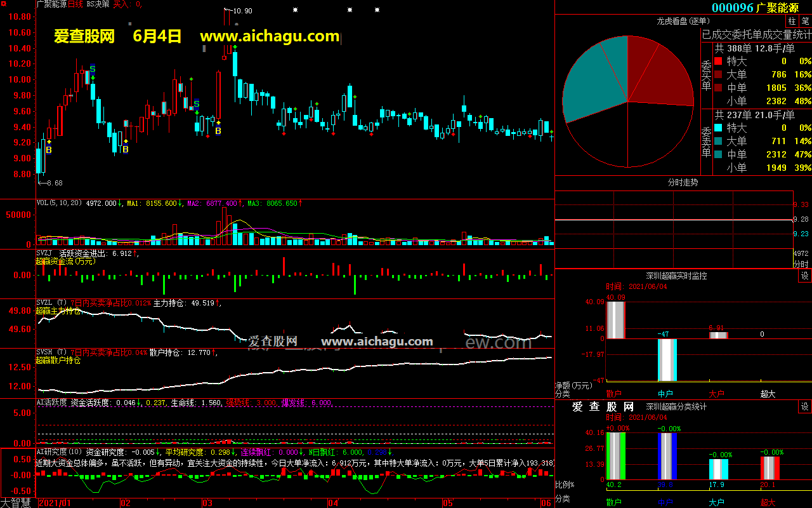Screen dimensions: 812x508
Task: Click the 2021/01 date on time axis
Action: click(x=55, y=503)
